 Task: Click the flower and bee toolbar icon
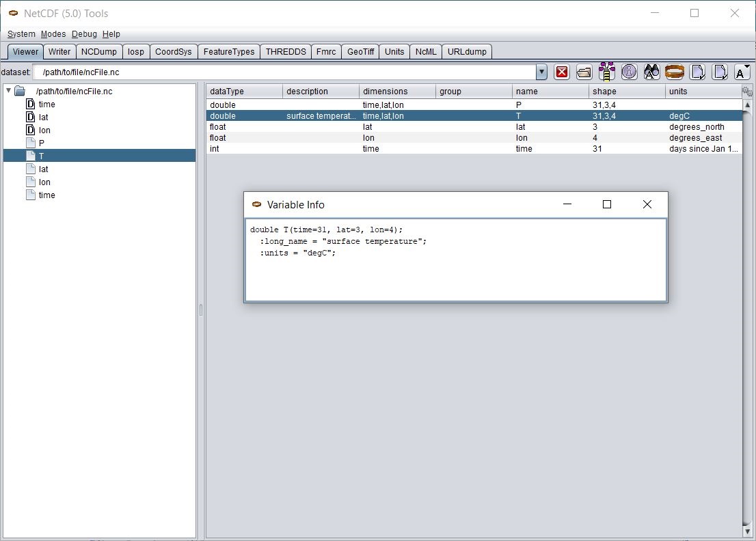606,71
